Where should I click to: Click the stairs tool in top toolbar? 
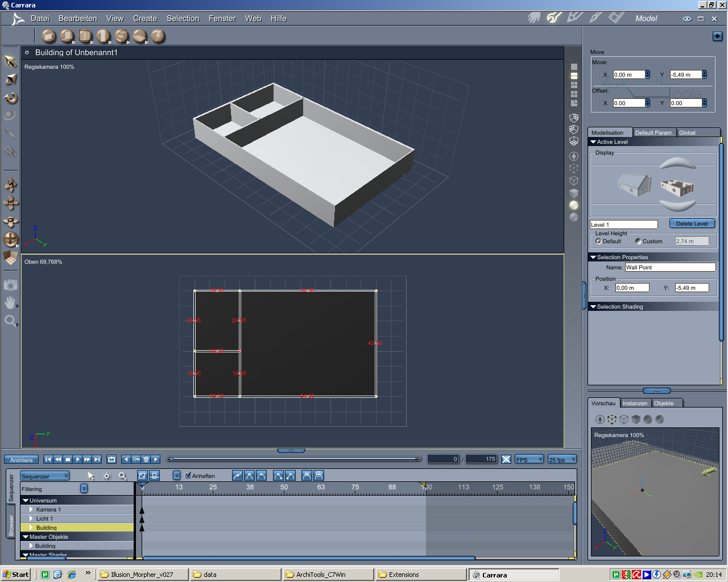point(122,36)
